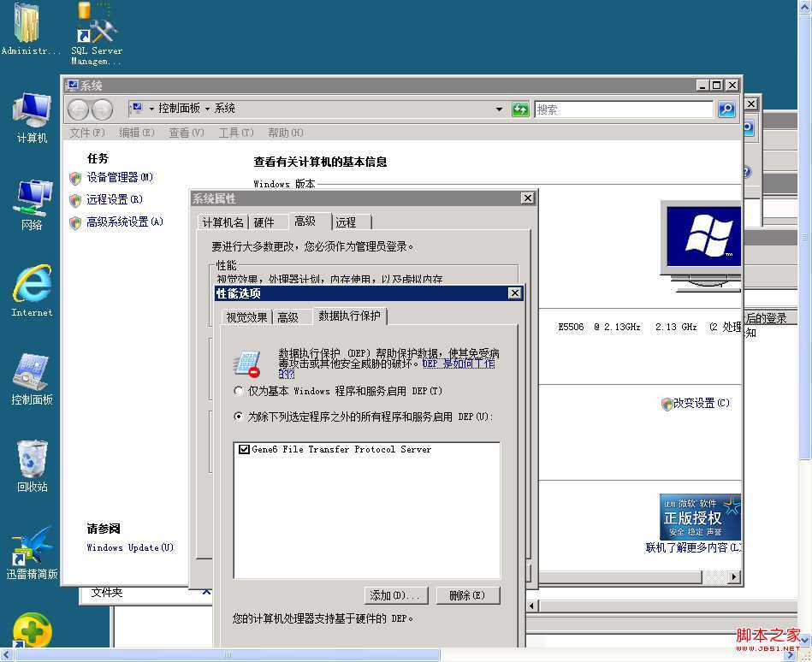This screenshot has width=812, height=662.
Task: Select the second DEP radio option
Action: click(x=238, y=417)
